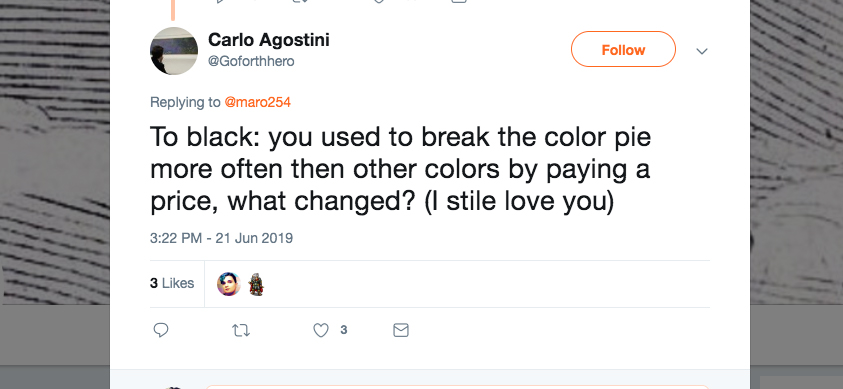Click the tweet text about black
The width and height of the screenshot is (843, 389).
[401, 170]
